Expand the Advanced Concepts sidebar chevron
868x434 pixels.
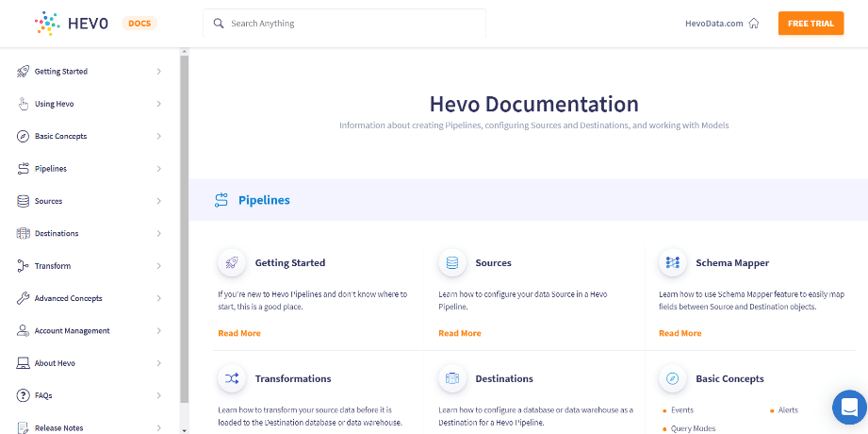159,298
